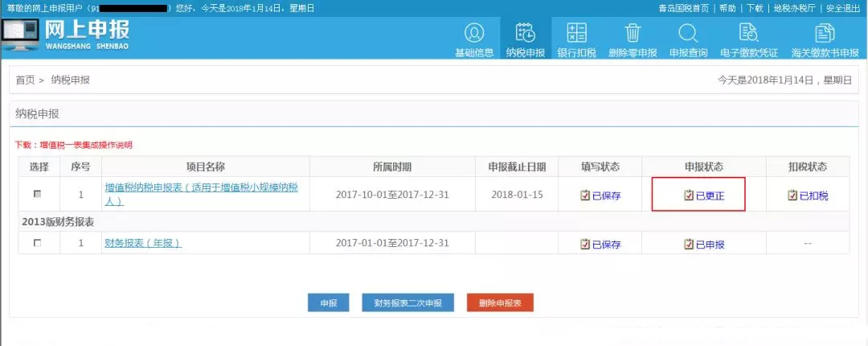Click the 申报截止日期 column header
This screenshot has height=346, width=868.
(517, 167)
